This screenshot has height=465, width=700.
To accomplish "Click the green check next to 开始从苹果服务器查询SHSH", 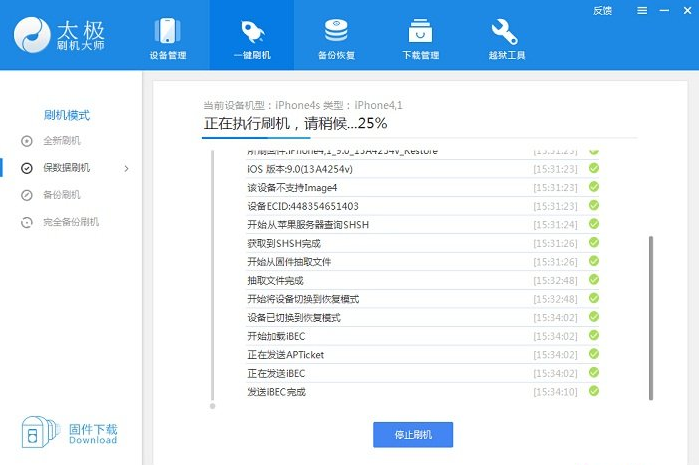I will coord(594,224).
